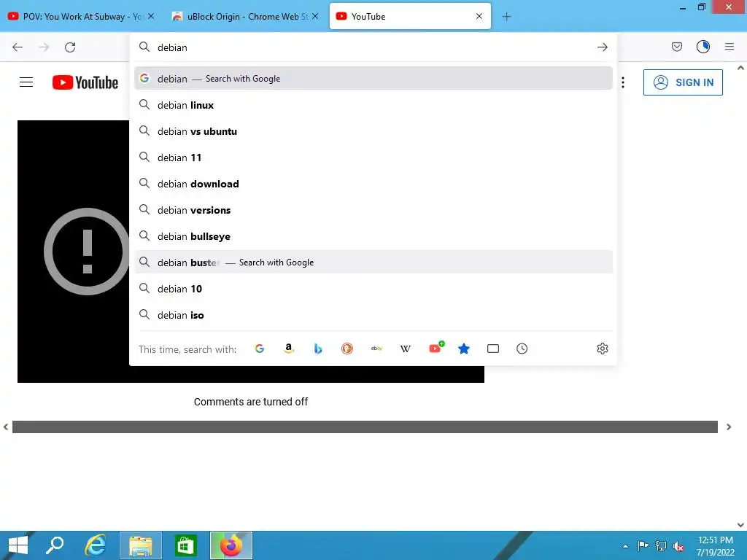Search this time with Wikipedia icon
747x560 pixels.
[x=406, y=349]
